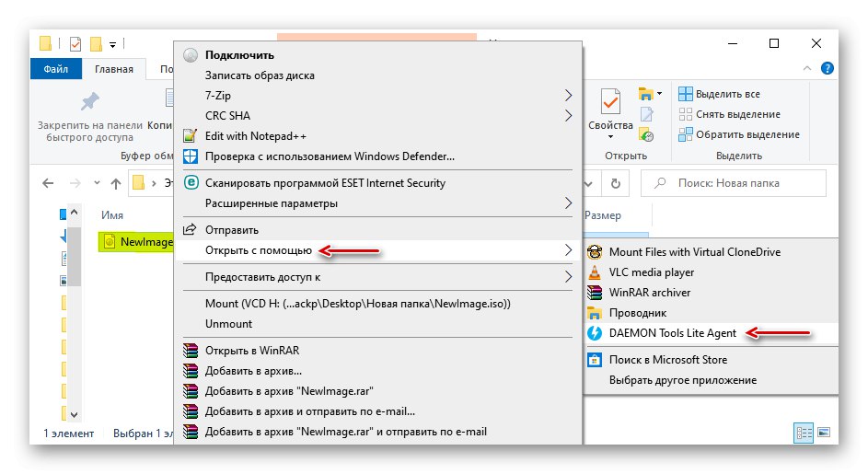Switch to the Главная ribbon tab

click(x=114, y=69)
